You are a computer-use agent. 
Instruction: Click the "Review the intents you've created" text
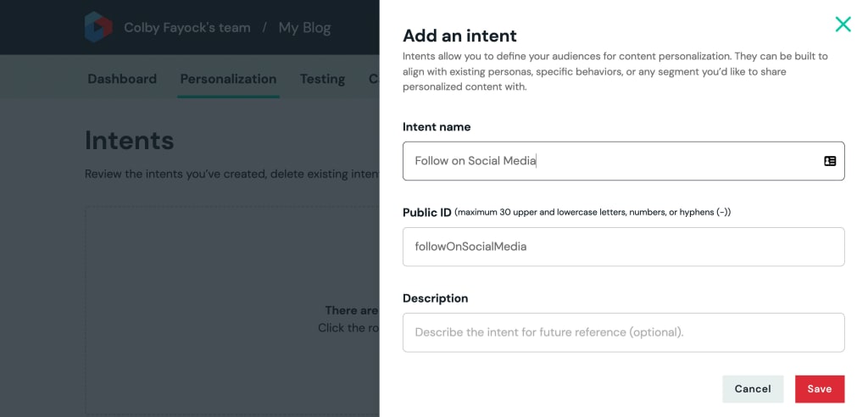coord(232,175)
